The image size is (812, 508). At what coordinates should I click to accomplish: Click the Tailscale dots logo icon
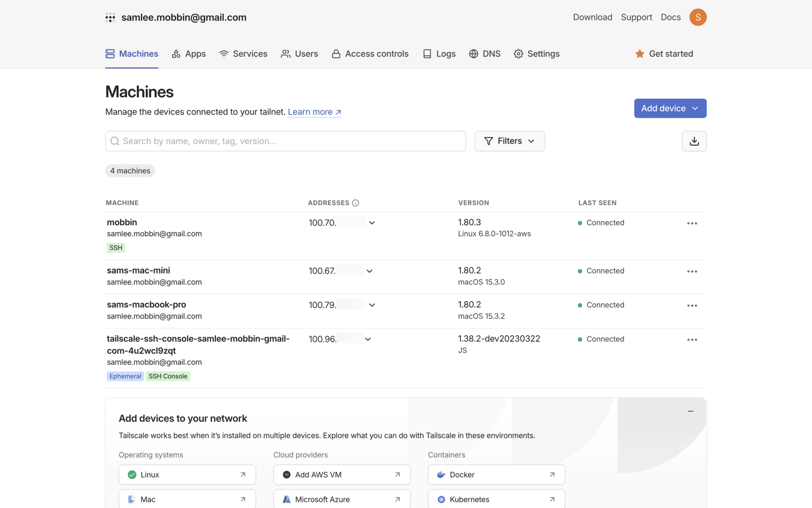(110, 17)
